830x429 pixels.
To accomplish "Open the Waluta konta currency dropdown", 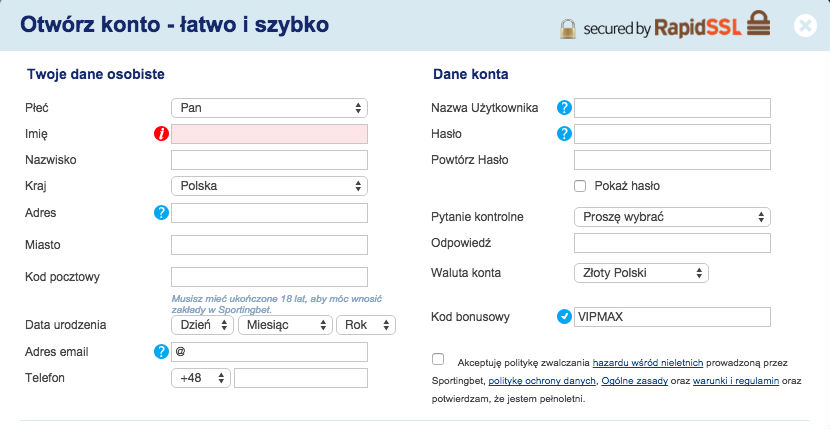I will pyautogui.click(x=641, y=273).
